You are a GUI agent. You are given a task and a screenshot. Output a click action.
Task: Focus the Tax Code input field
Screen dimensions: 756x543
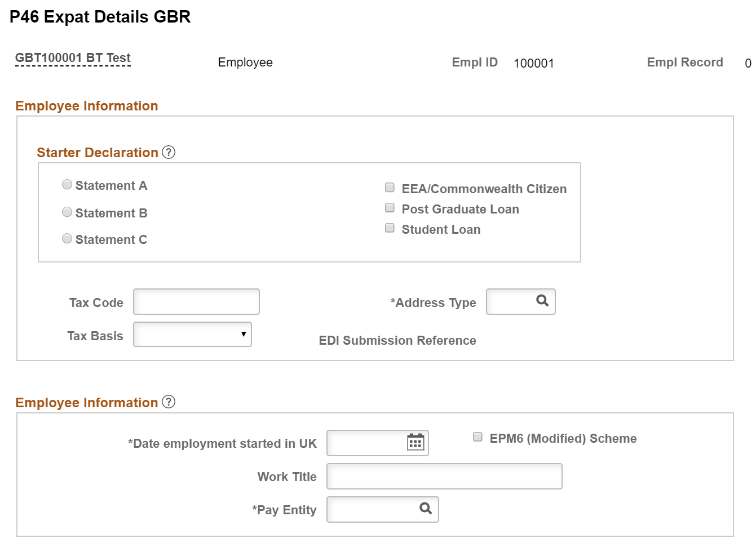(196, 302)
